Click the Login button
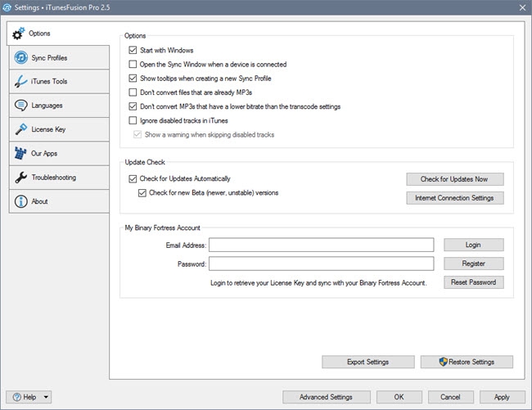This screenshot has height=410, width=532. click(x=474, y=245)
